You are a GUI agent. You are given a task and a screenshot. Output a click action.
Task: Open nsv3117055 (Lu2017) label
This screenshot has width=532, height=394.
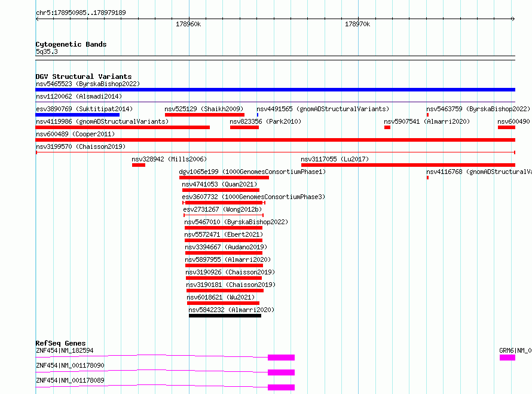click(335, 159)
